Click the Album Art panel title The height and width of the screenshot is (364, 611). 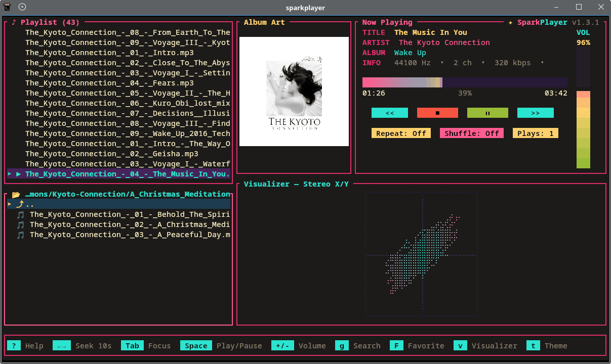click(264, 22)
